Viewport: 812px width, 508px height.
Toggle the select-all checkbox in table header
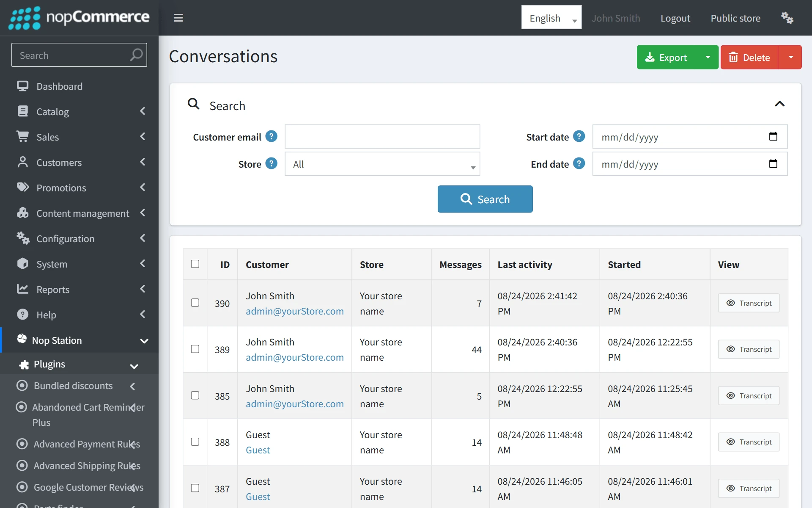pos(195,264)
